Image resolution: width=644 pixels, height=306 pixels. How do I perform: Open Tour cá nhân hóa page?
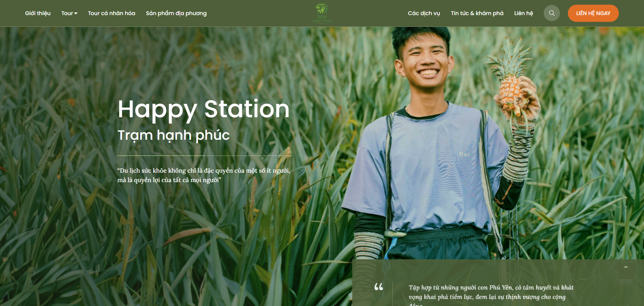[x=111, y=13]
